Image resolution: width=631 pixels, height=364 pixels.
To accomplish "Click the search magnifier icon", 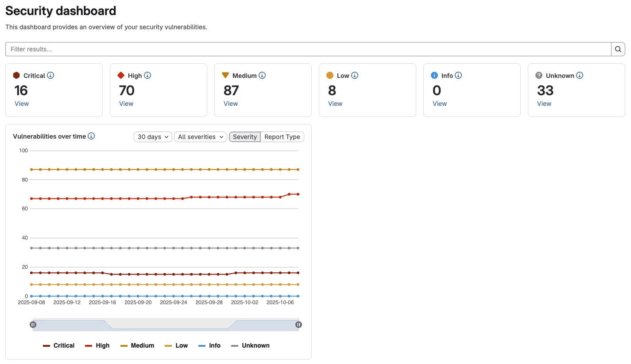I will 618,49.
